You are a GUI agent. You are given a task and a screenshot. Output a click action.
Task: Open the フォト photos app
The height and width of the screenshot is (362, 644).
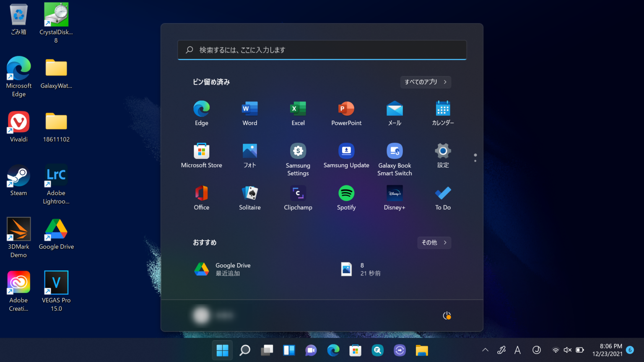[x=249, y=155]
